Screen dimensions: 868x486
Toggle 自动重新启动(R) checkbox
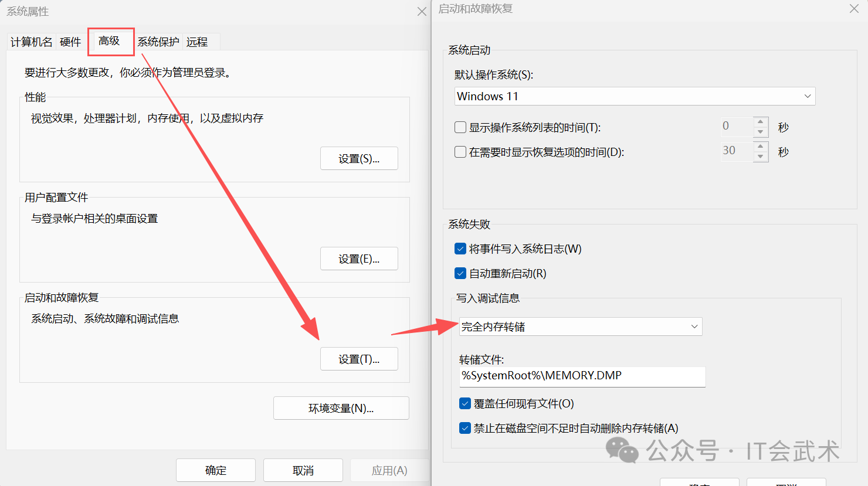pyautogui.click(x=460, y=273)
